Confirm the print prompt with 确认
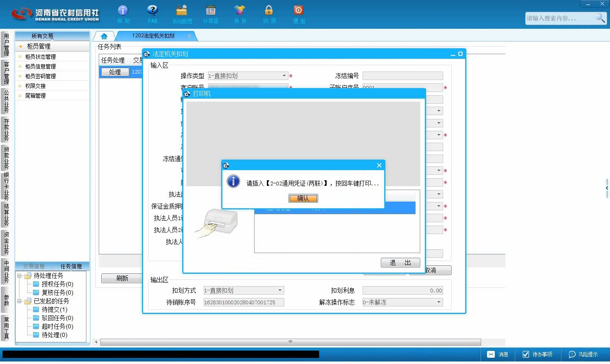The height and width of the screenshot is (364, 610). pos(303,198)
